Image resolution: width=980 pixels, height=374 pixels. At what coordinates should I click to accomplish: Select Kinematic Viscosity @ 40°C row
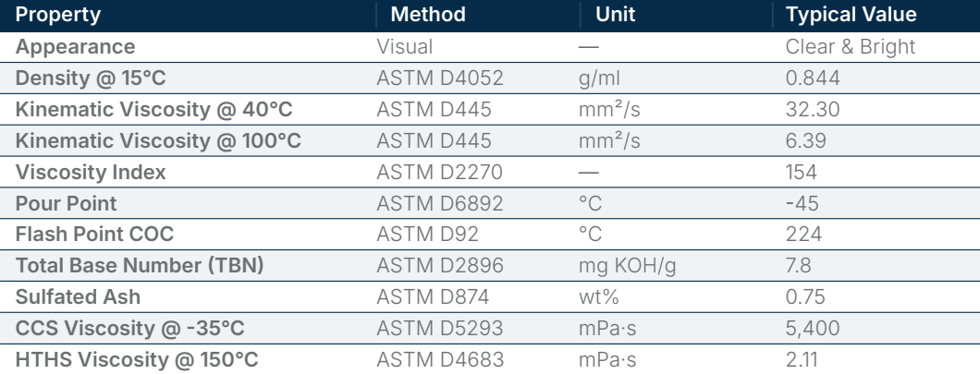pos(490,109)
